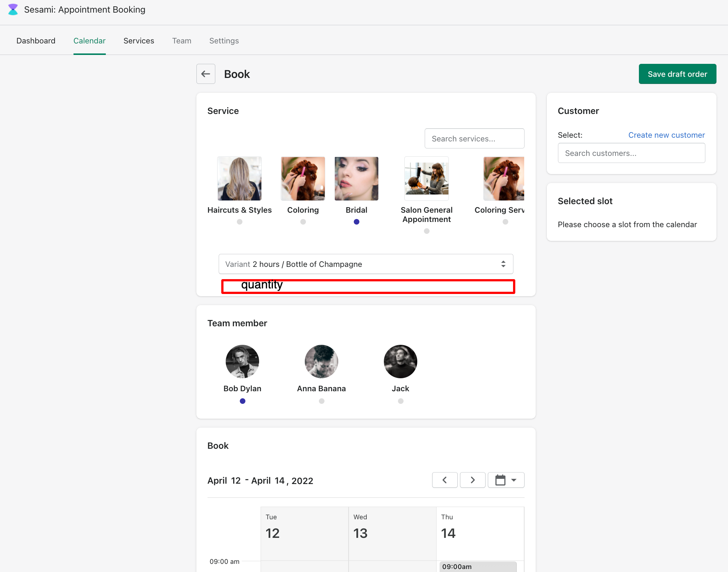This screenshot has width=728, height=572.
Task: Go back using the arrow button
Action: click(206, 74)
